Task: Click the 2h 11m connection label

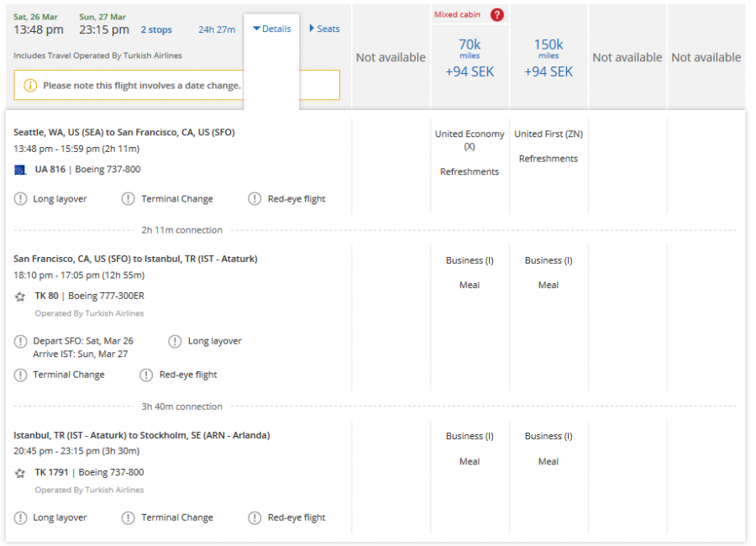Action: pos(181,230)
